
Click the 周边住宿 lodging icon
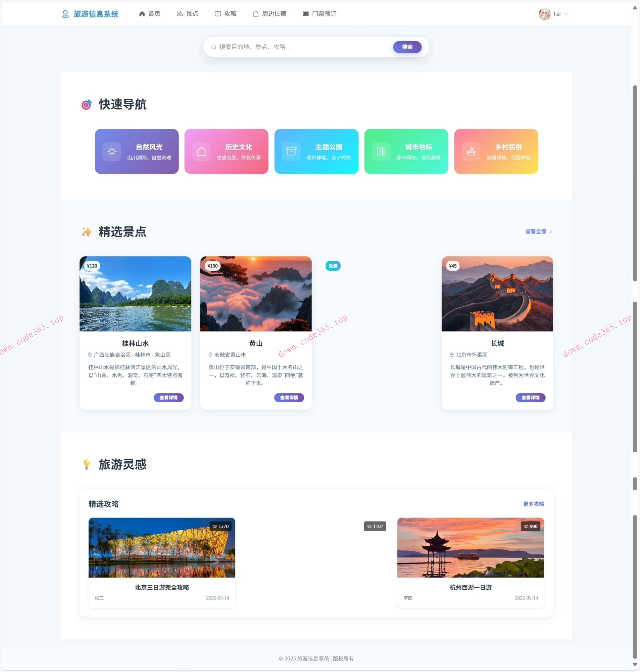pyautogui.click(x=255, y=13)
